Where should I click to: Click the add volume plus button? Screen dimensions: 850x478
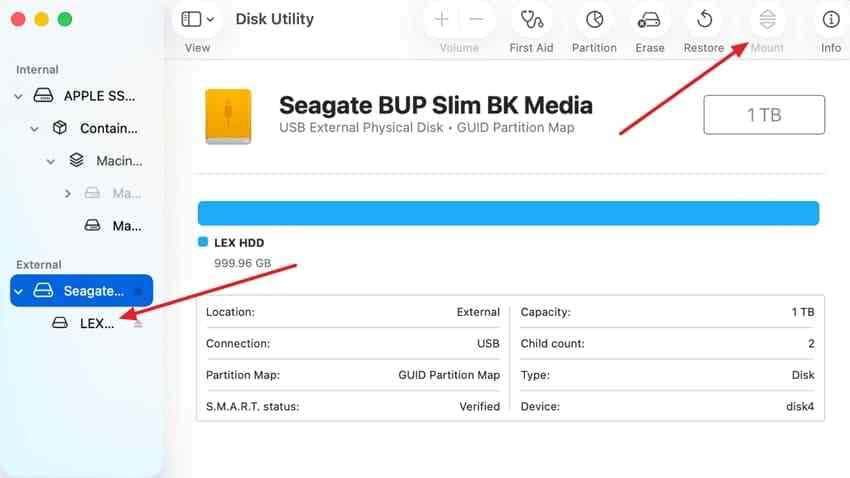click(x=441, y=20)
